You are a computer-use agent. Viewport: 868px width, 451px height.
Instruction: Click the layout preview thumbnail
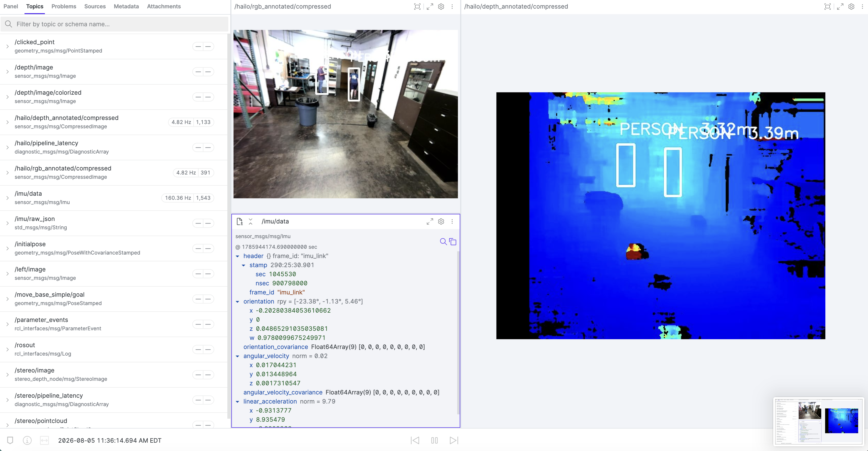point(818,421)
